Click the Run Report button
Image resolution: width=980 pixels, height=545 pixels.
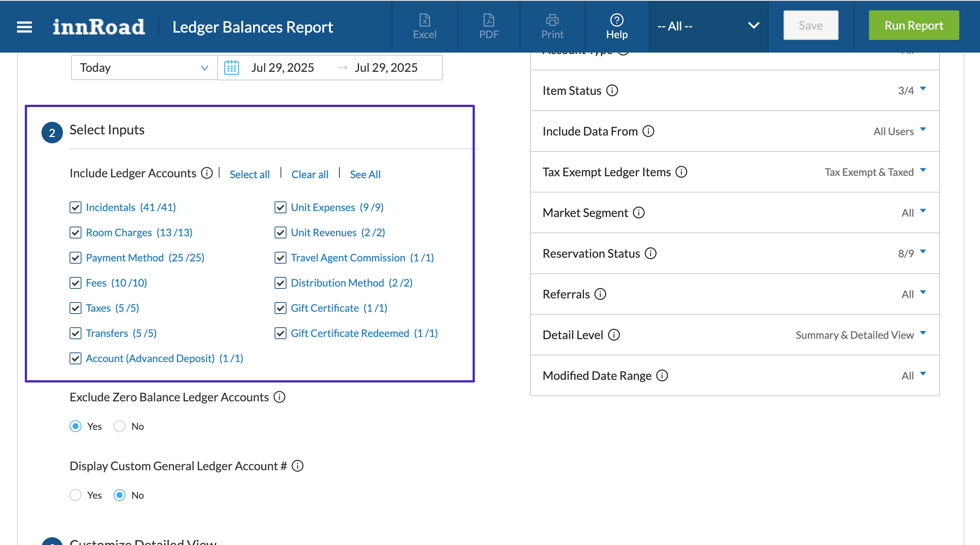tap(913, 26)
